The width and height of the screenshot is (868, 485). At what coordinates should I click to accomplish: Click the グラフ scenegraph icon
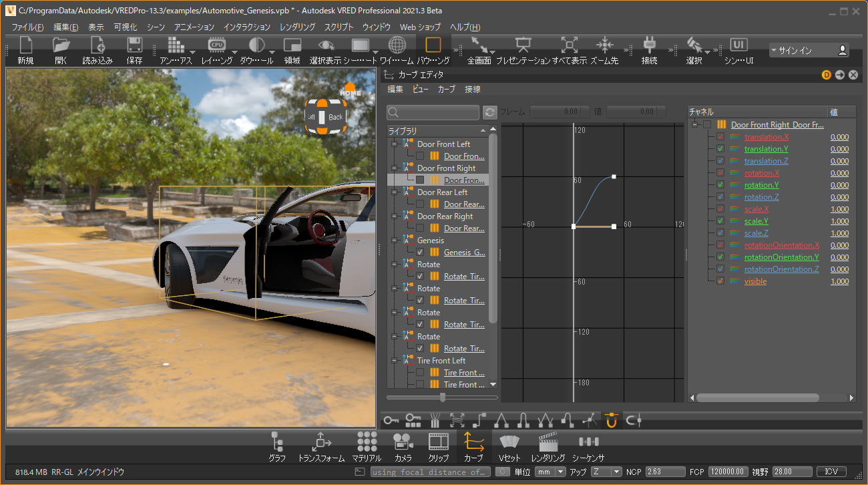coord(277,442)
